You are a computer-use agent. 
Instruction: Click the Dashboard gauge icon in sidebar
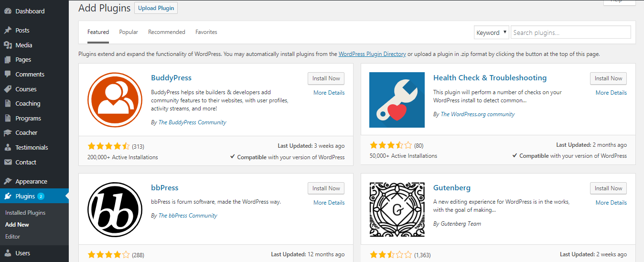click(8, 11)
